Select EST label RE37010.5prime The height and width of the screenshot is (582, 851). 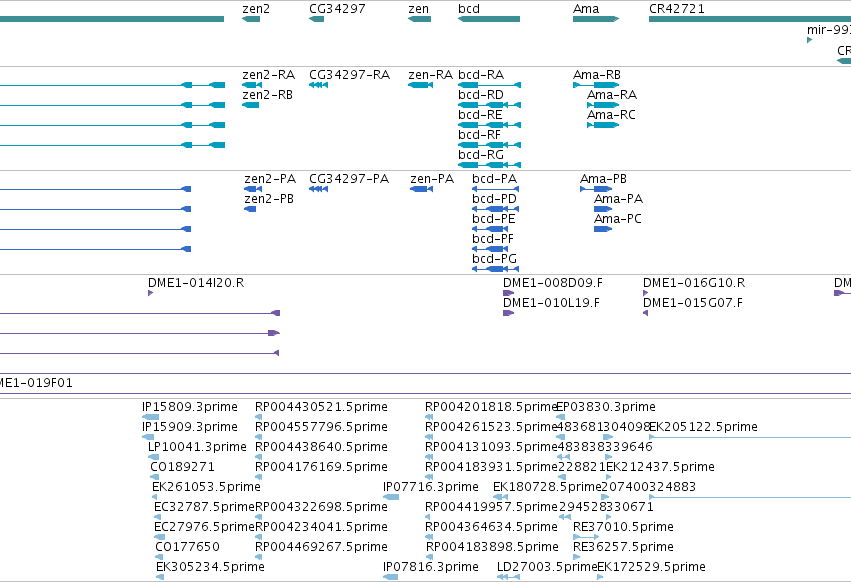624,527
